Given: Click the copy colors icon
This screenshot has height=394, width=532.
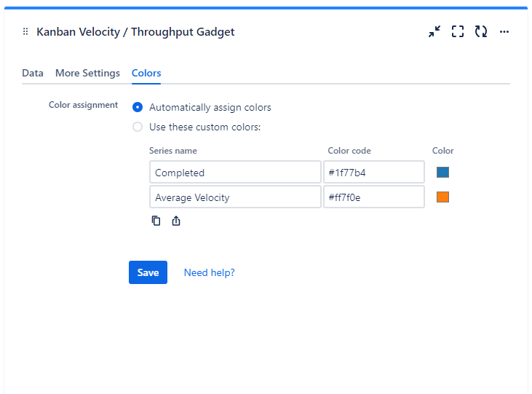Looking at the screenshot, I should (156, 221).
